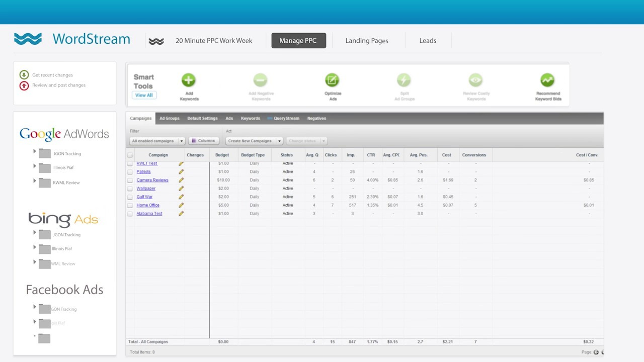Screen dimensions: 644x362
Task: Toggle the select-all checkbox in table header
Action: tap(130, 155)
